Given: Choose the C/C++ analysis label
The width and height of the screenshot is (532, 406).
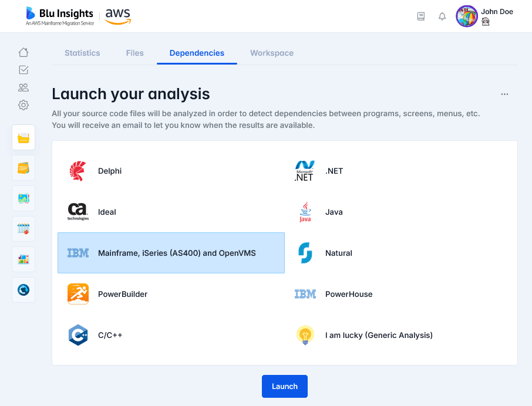Looking at the screenshot, I should [x=110, y=335].
